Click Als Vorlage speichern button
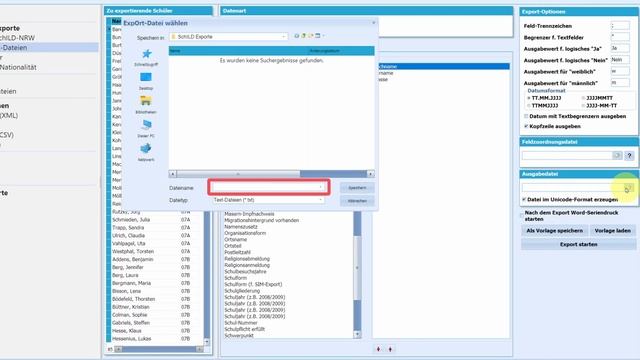 click(x=554, y=231)
